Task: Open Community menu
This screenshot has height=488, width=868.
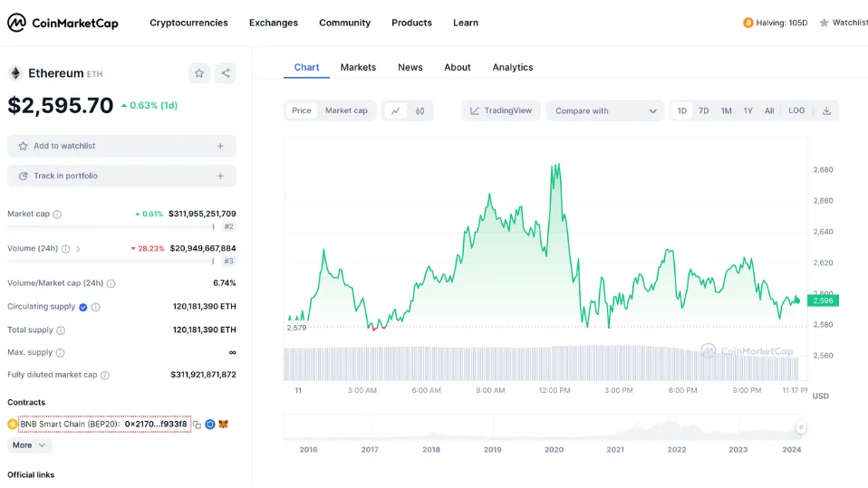Action: [x=345, y=23]
